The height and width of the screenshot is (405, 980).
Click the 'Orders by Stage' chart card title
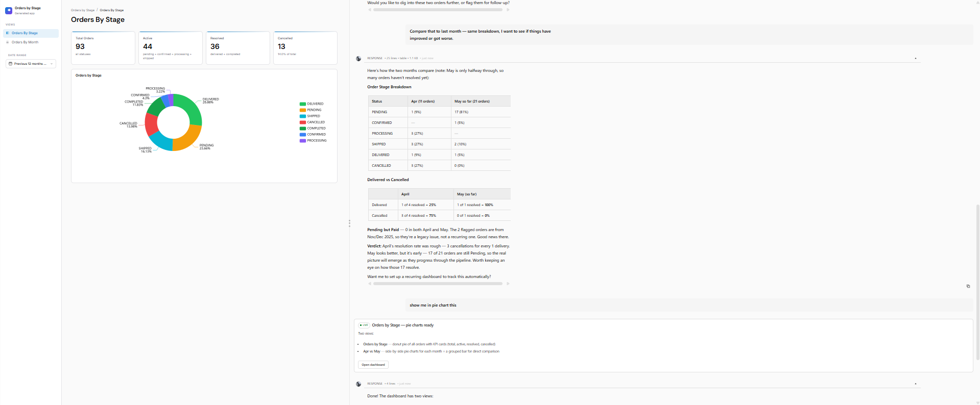[x=88, y=75]
